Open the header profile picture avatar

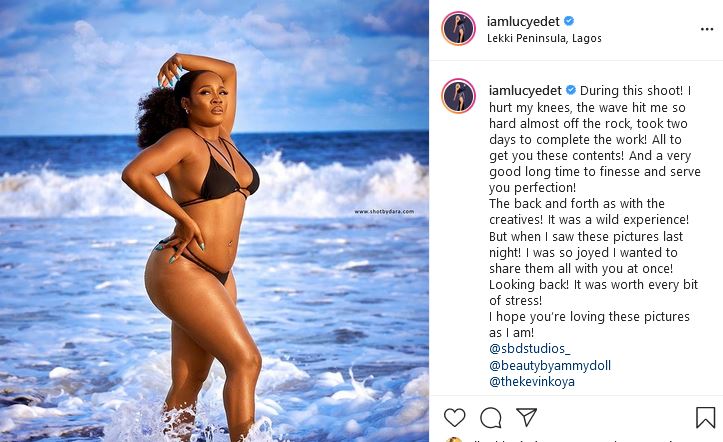pos(459,29)
